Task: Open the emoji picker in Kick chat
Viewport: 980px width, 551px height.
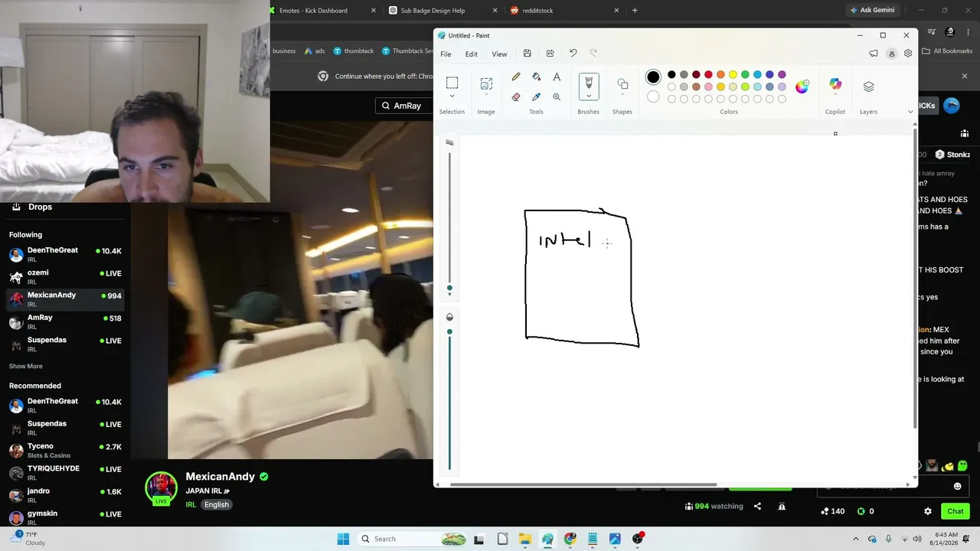Action: point(957,486)
